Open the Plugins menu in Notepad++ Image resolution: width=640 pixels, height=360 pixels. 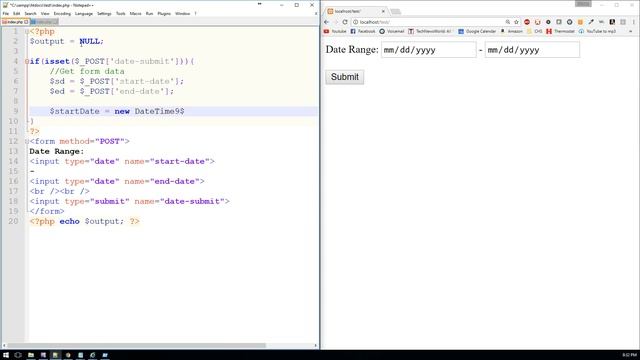click(x=164, y=13)
